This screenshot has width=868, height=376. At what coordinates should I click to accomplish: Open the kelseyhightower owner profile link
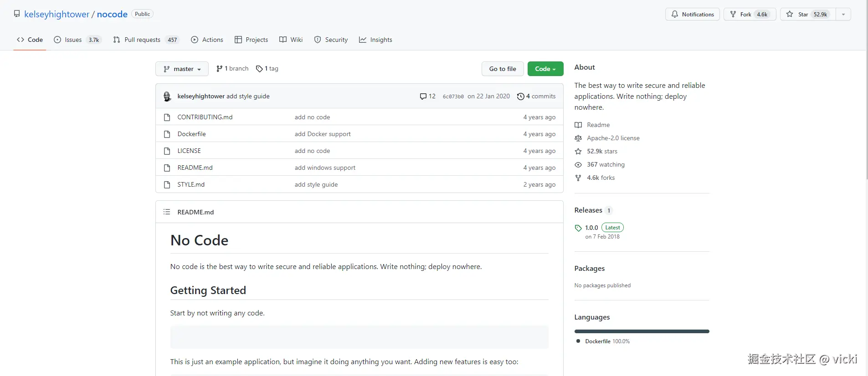pos(57,14)
